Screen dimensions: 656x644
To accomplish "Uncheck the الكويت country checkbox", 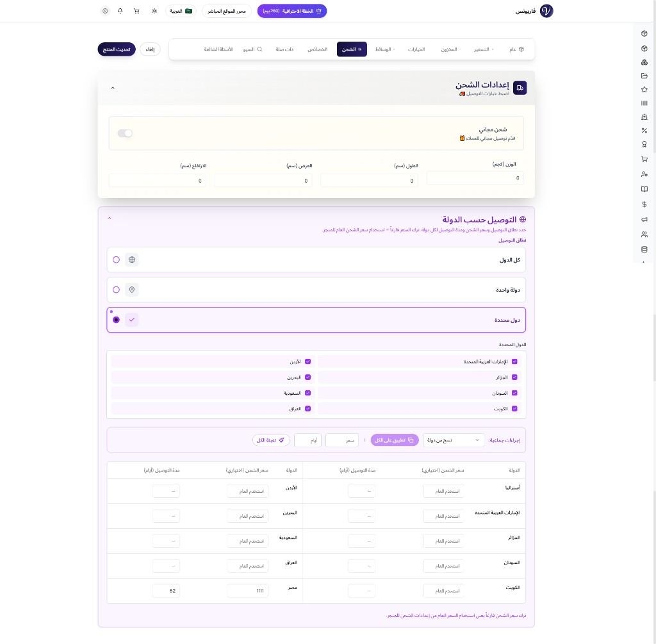I will pos(514,408).
